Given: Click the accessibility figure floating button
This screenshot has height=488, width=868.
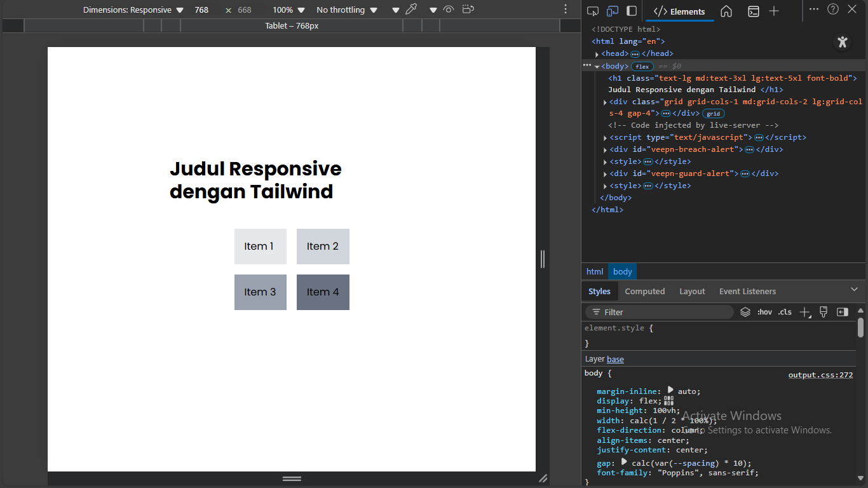Looking at the screenshot, I should [x=843, y=43].
